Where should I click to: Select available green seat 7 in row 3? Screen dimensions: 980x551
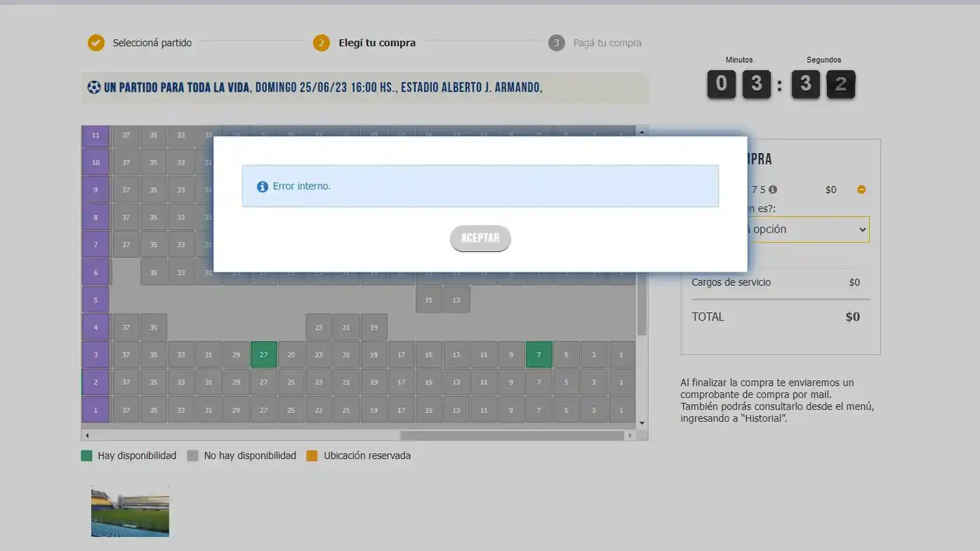(538, 354)
